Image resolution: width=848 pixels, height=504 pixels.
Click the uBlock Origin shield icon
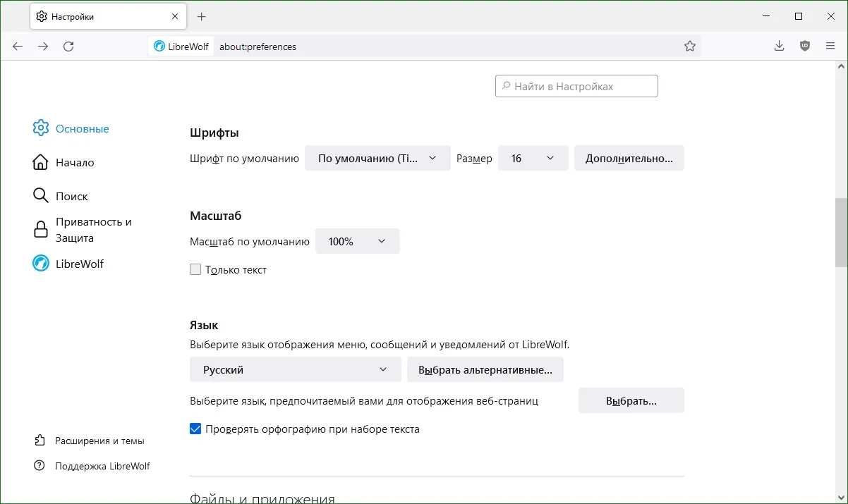coord(805,46)
